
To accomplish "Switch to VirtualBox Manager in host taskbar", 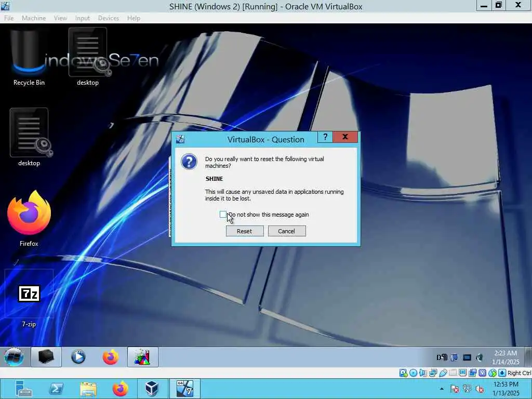I will click(x=152, y=389).
